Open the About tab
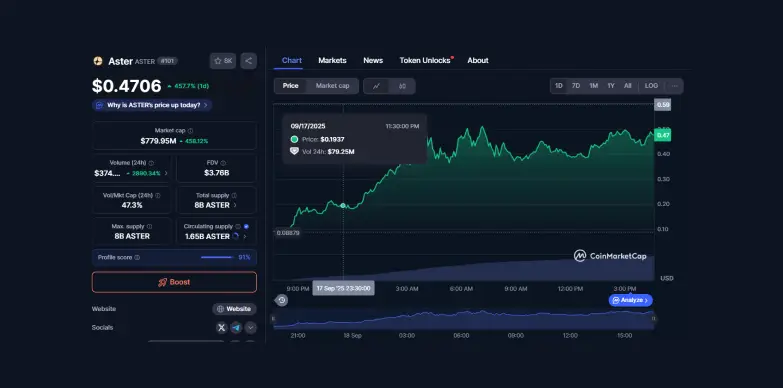 478,60
